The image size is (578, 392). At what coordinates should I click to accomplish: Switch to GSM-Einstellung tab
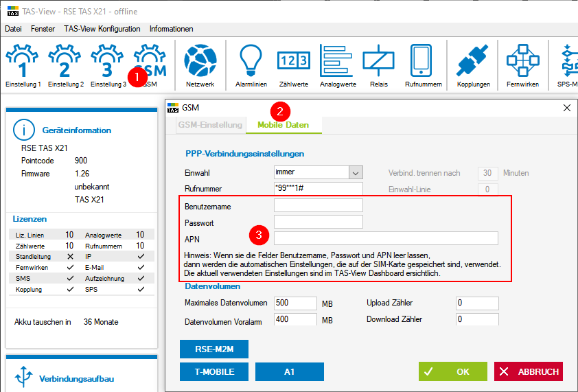coord(210,125)
